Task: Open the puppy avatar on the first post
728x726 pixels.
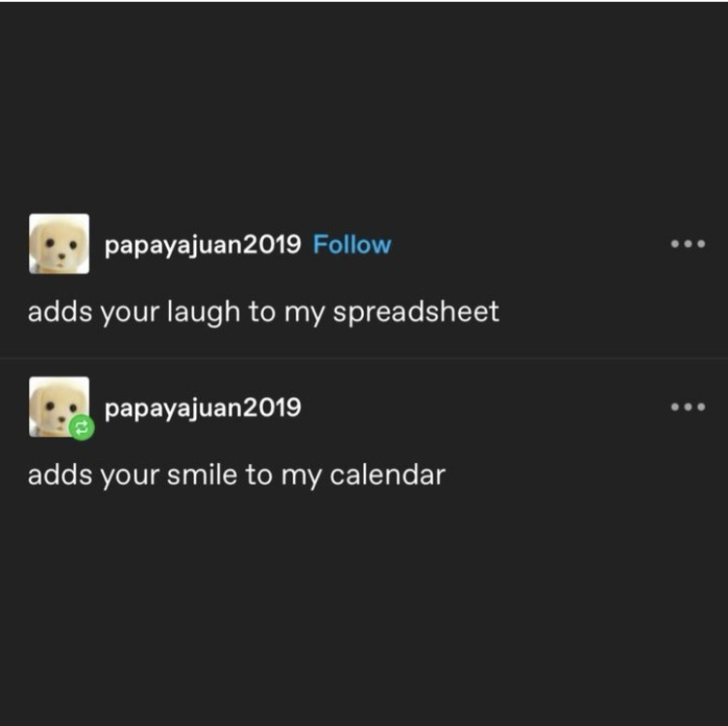Action: click(58, 244)
